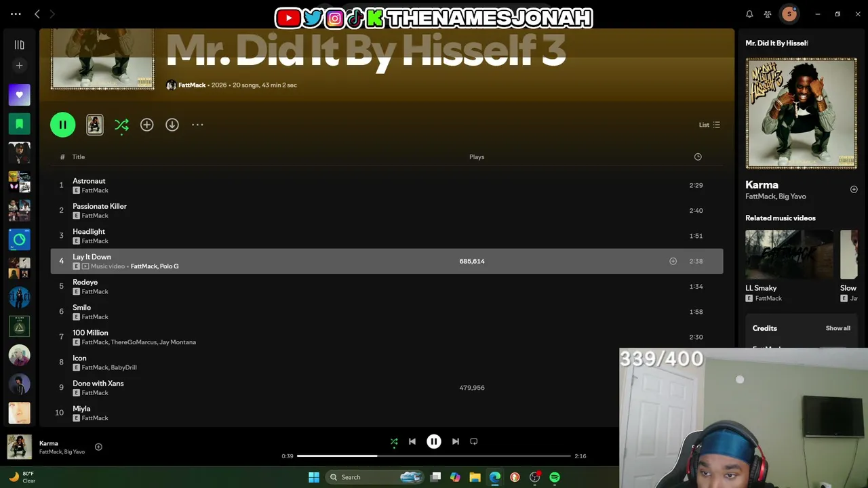Open more options for this album
The height and width of the screenshot is (488, 868).
pyautogui.click(x=197, y=125)
